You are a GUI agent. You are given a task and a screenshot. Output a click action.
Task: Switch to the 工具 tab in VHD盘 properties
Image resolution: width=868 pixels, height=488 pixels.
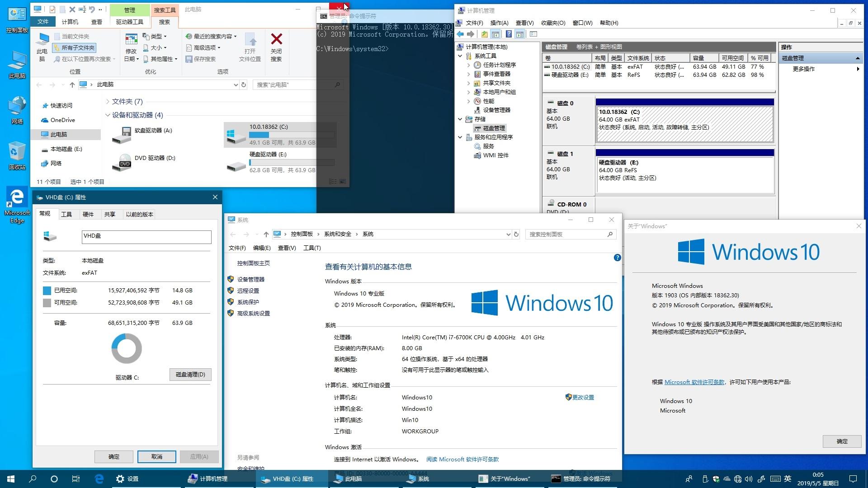66,214
